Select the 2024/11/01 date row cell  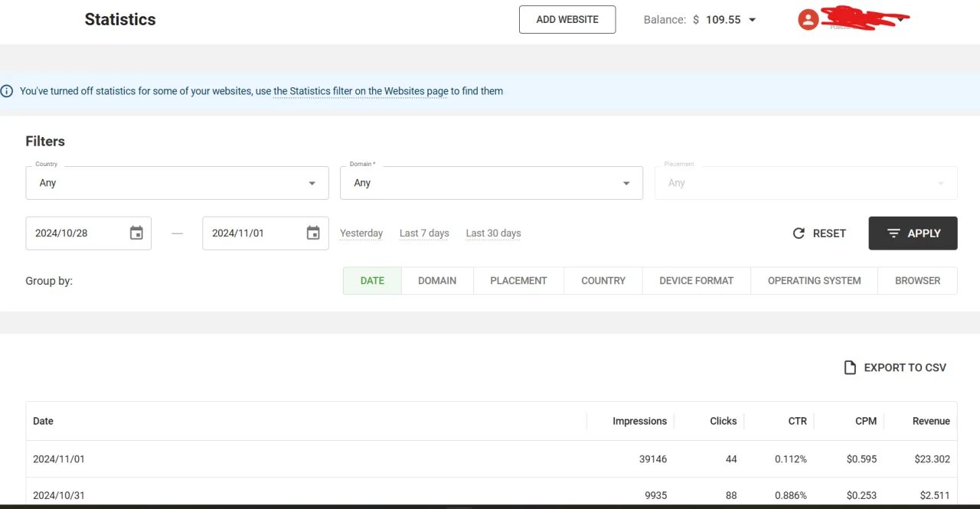59,459
